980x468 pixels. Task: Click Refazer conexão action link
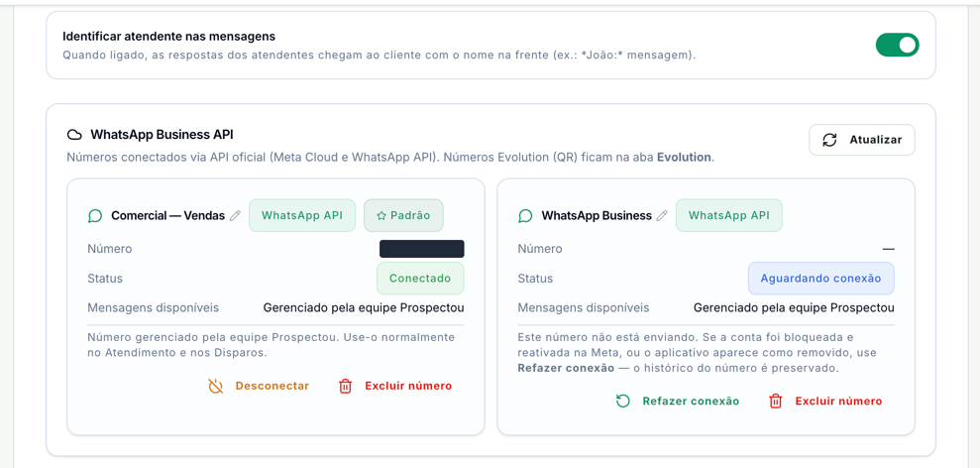pyautogui.click(x=678, y=401)
